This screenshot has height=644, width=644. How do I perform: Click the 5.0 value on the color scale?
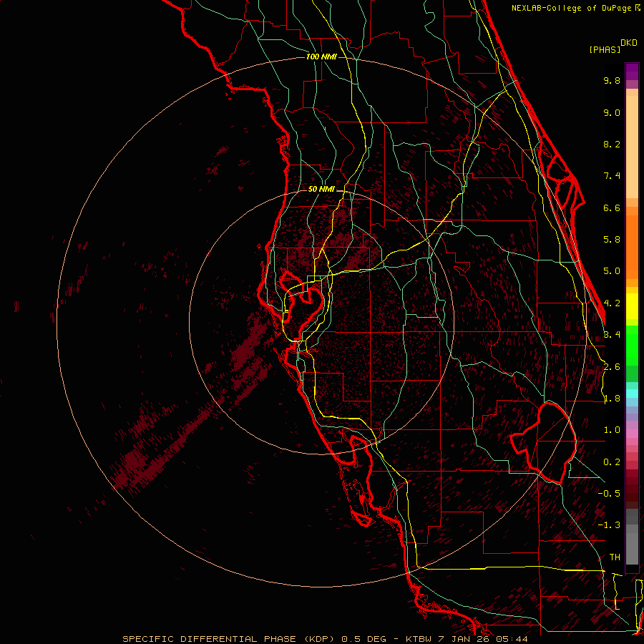(x=612, y=271)
